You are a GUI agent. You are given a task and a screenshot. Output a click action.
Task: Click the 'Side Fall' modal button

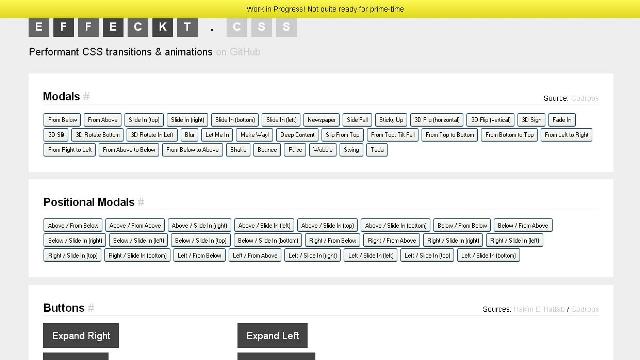357,120
